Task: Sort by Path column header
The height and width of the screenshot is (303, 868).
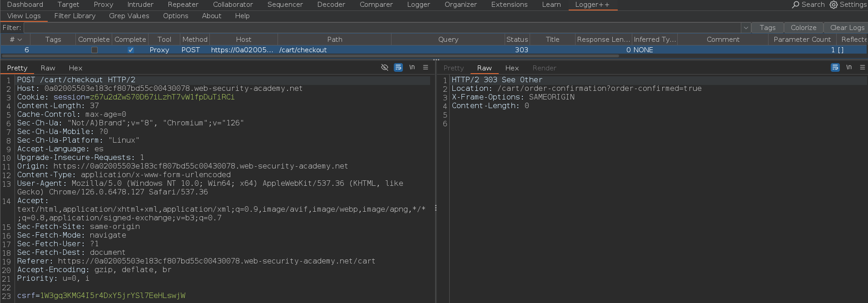Action: (x=335, y=40)
